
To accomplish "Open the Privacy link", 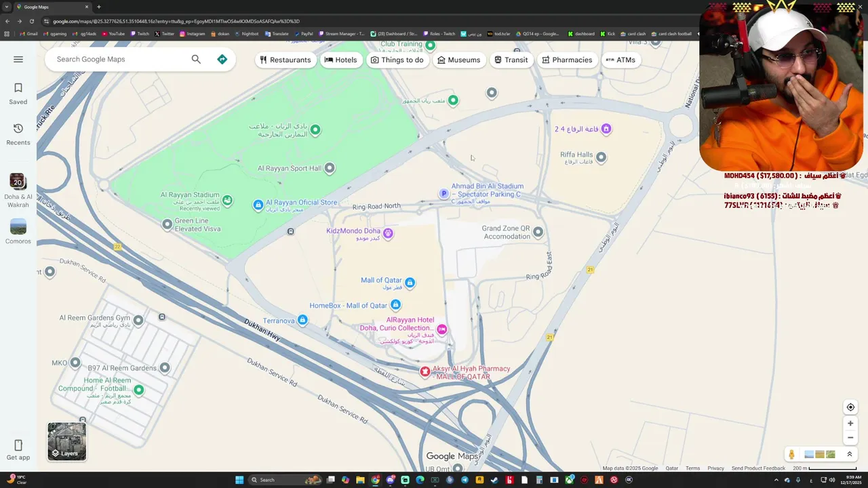I will tap(715, 468).
